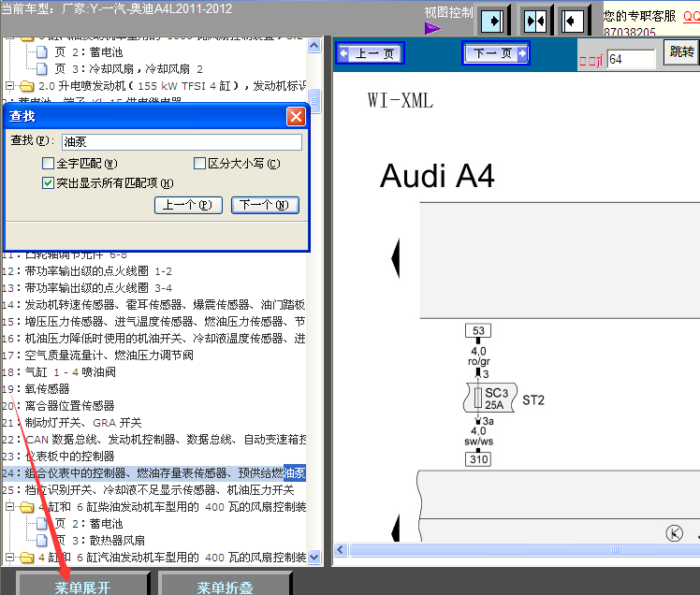Click folder icon of 柴油发动机 400瓦 entry
This screenshot has height=595, width=700.
click(27, 507)
